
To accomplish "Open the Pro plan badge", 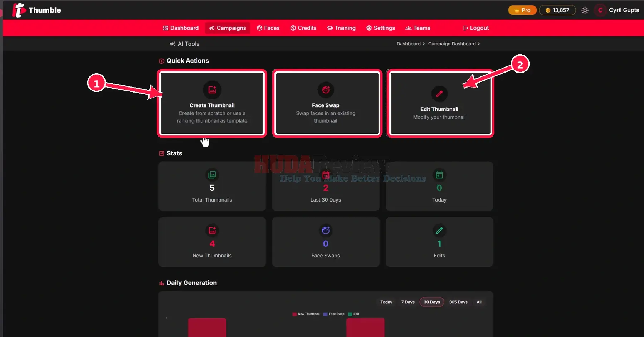I will [522, 10].
